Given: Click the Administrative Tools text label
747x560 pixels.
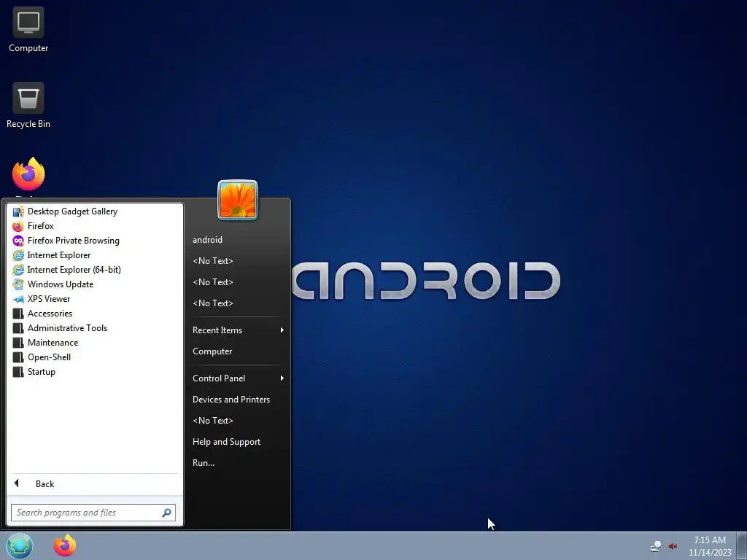Looking at the screenshot, I should pos(67,328).
